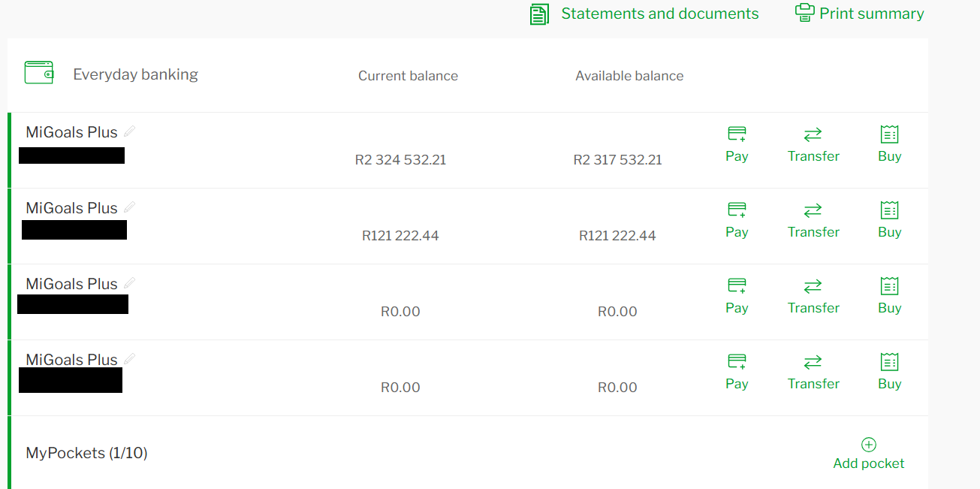Open the MiGoals Plus account holding R2 324 532.21
980x489 pixels.
71,132
